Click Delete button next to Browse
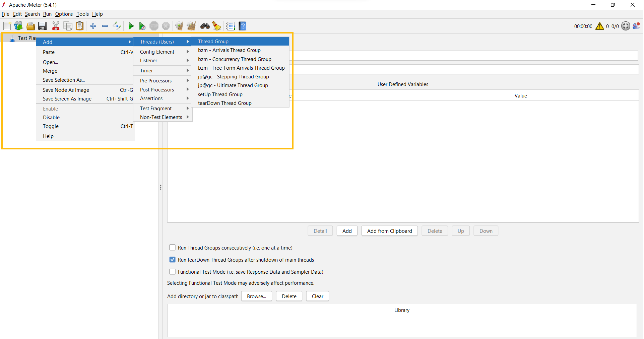Viewport: 644px width, 339px height. click(x=289, y=296)
